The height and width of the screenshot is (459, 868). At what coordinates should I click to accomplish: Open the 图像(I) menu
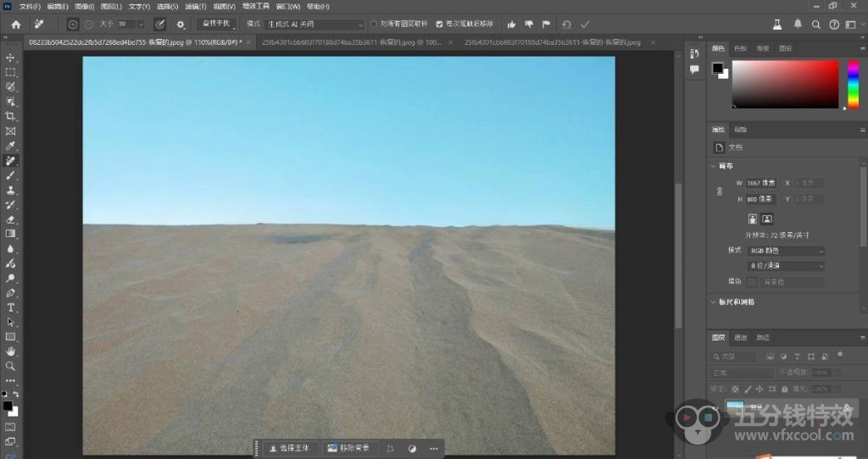click(85, 7)
